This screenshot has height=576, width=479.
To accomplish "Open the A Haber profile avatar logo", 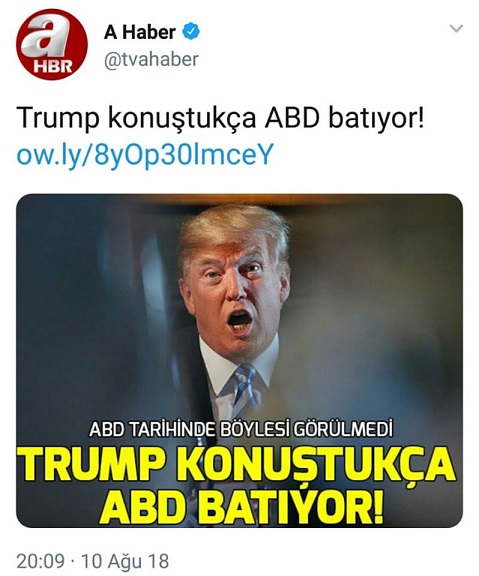I will pyautogui.click(x=52, y=44).
